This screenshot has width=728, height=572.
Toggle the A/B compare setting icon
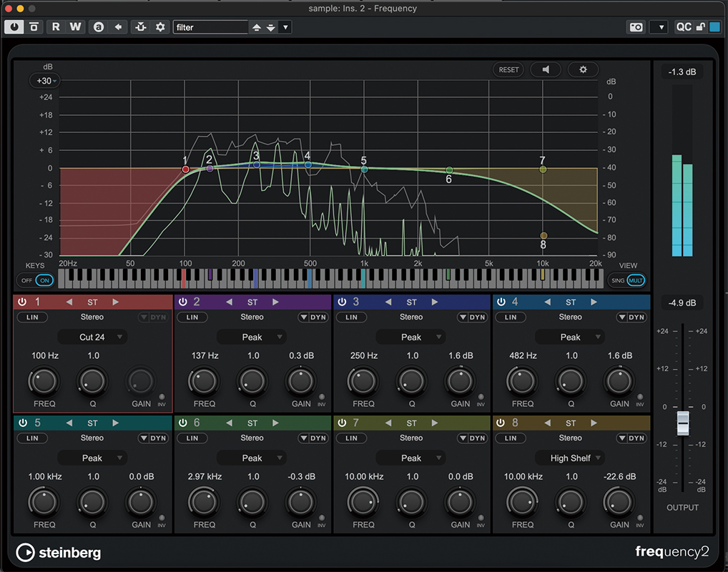[x=99, y=27]
